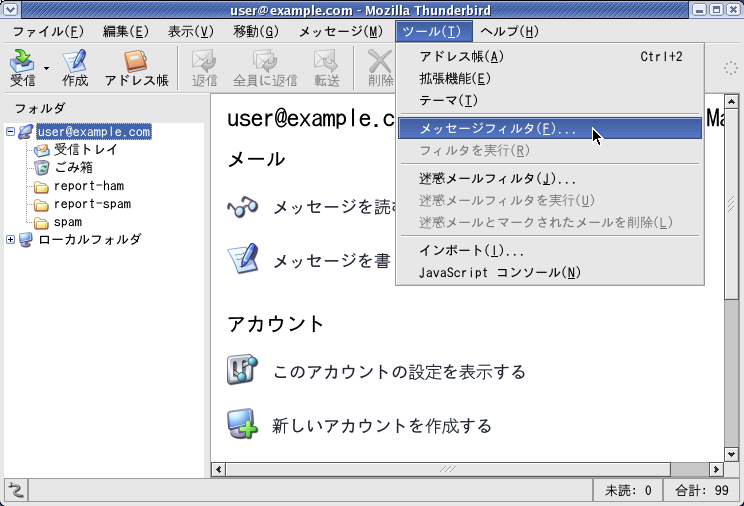Click the horizontal scrollbar thumb
This screenshot has height=506, width=744.
[x=448, y=469]
